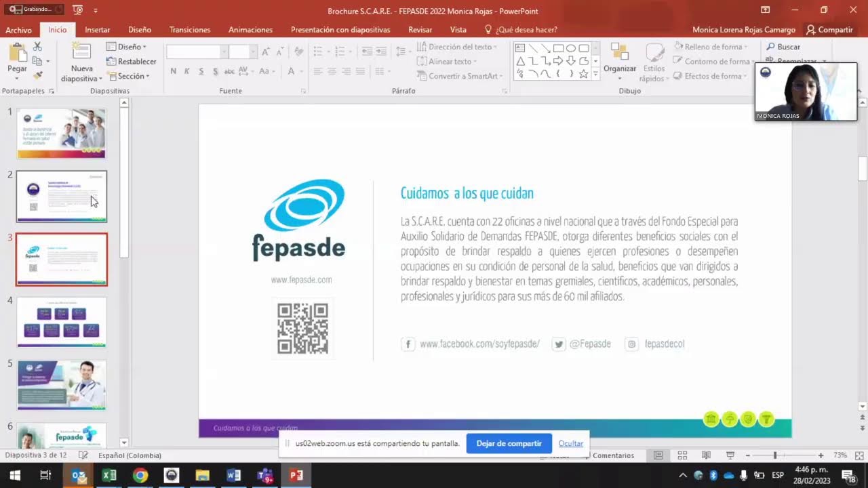Click the decrease font size icon

coord(280,52)
